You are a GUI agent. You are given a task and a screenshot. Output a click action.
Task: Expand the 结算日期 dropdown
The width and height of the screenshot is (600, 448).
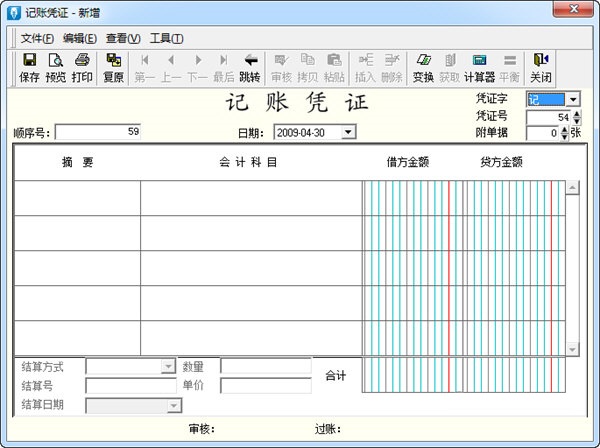tap(174, 406)
